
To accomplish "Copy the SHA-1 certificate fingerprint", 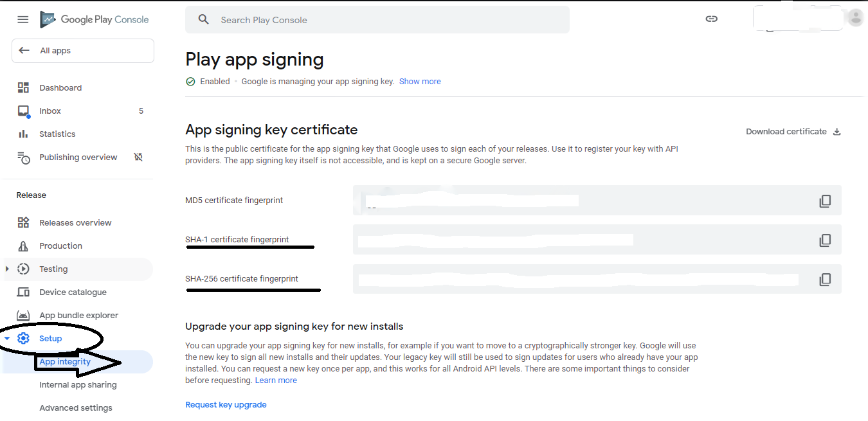I will 825,240.
